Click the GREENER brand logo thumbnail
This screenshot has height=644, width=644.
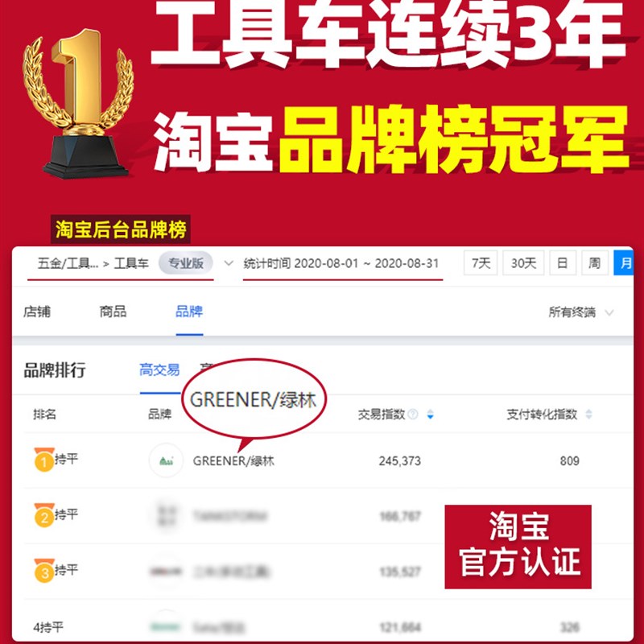(166, 460)
